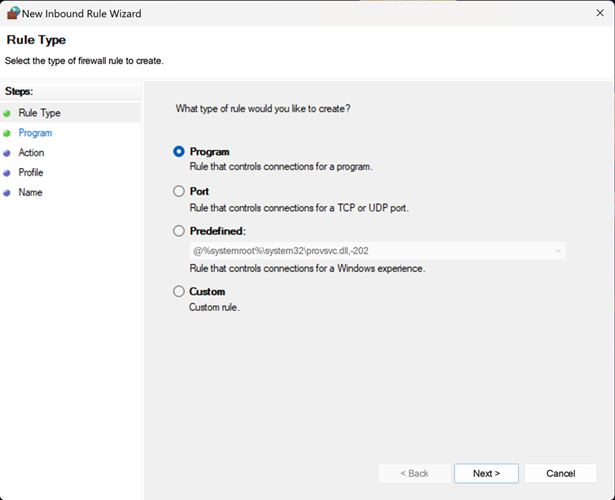Viewport: 615px width, 500px height.
Task: Click the Next button
Action: 486,473
